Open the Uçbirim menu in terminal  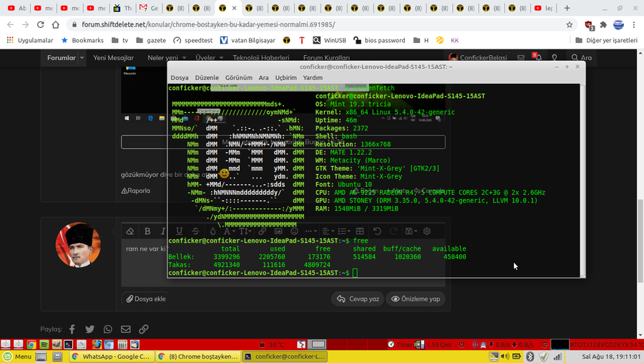(x=286, y=77)
